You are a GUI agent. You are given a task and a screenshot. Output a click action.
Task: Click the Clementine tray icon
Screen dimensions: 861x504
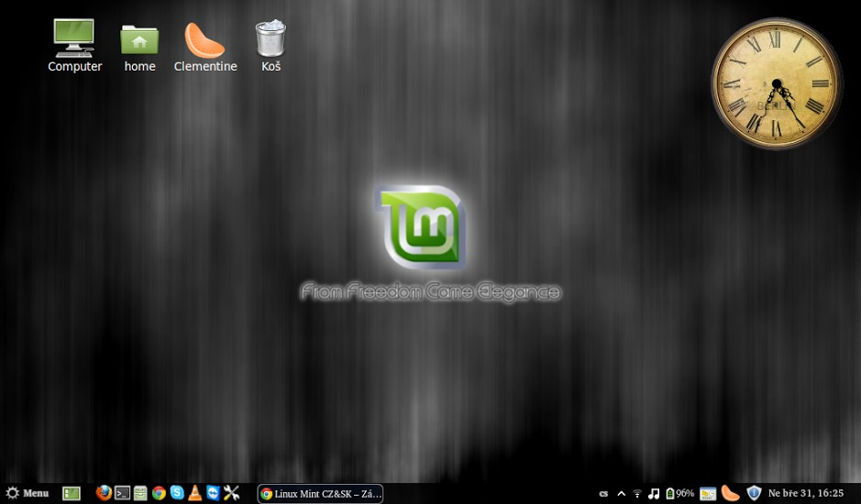[x=730, y=493]
